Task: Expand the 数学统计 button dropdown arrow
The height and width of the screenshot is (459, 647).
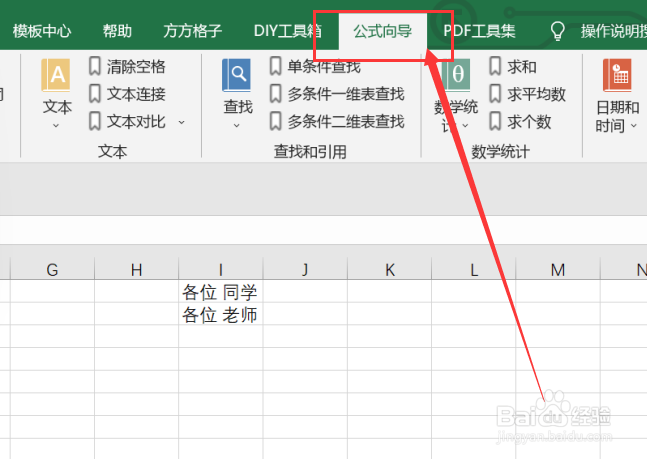Action: (465, 125)
